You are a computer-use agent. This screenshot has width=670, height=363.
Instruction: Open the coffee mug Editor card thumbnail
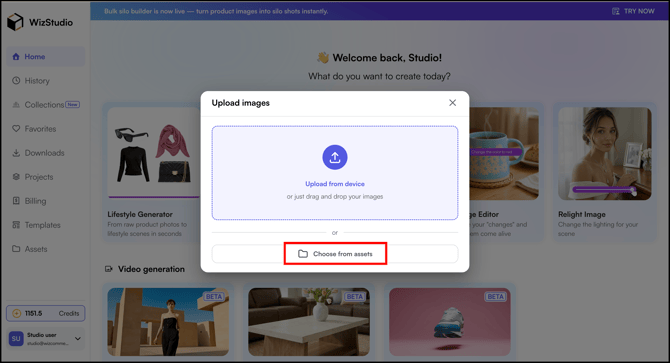click(x=504, y=154)
